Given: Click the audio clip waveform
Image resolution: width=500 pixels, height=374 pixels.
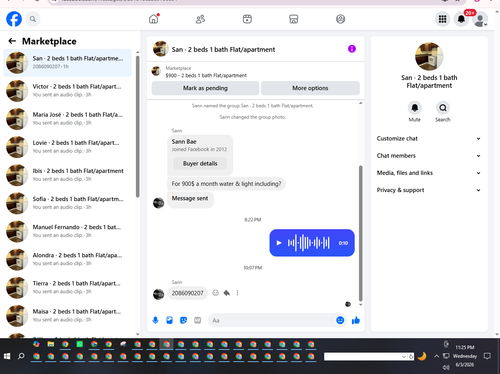Looking at the screenshot, I should click(309, 243).
